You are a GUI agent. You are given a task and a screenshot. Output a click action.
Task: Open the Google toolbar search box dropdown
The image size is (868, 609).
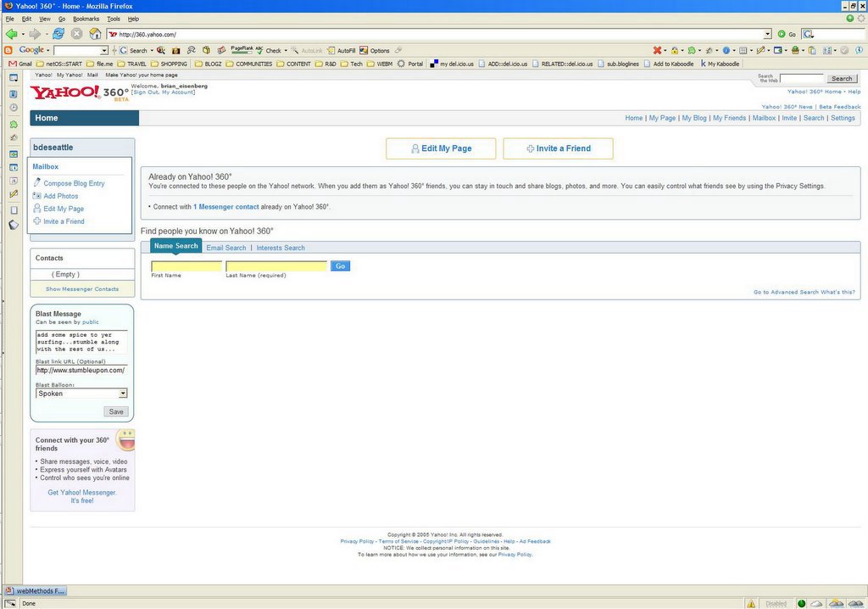(103, 50)
